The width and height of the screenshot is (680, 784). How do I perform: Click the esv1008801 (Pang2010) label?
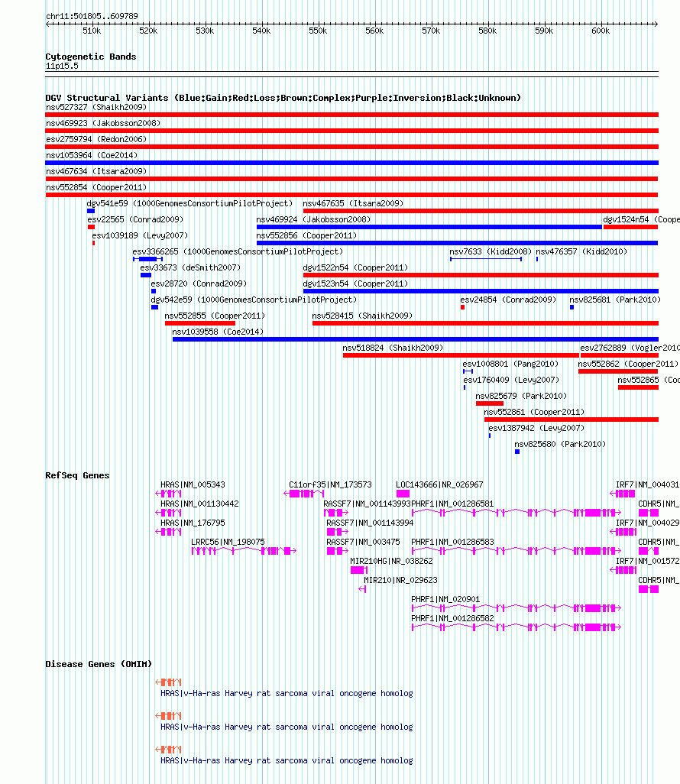click(510, 364)
